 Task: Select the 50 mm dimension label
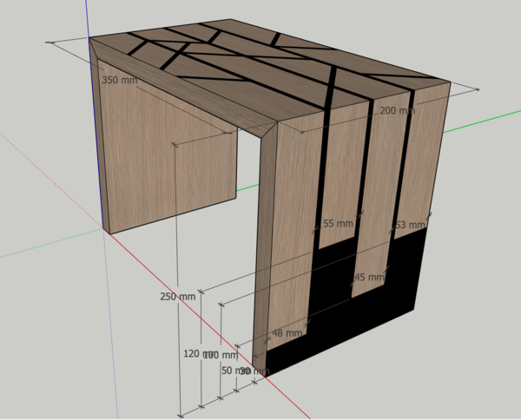(x=229, y=371)
